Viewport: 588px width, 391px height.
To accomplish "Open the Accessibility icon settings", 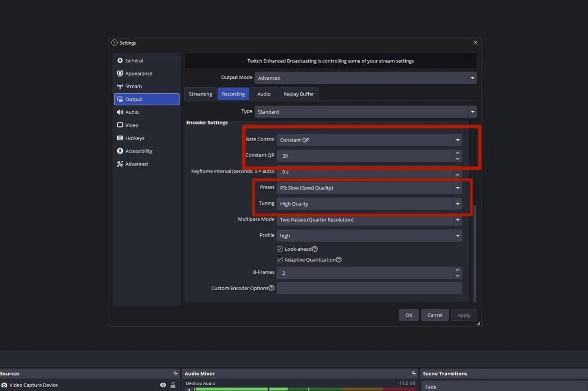I will tap(120, 151).
